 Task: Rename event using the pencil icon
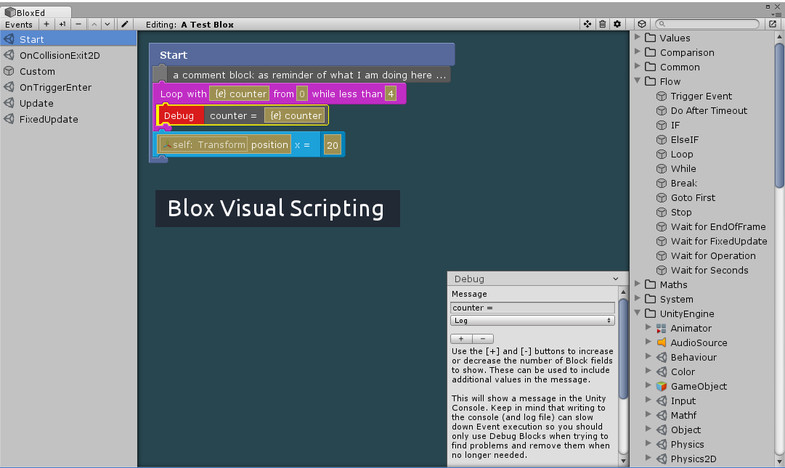125,24
